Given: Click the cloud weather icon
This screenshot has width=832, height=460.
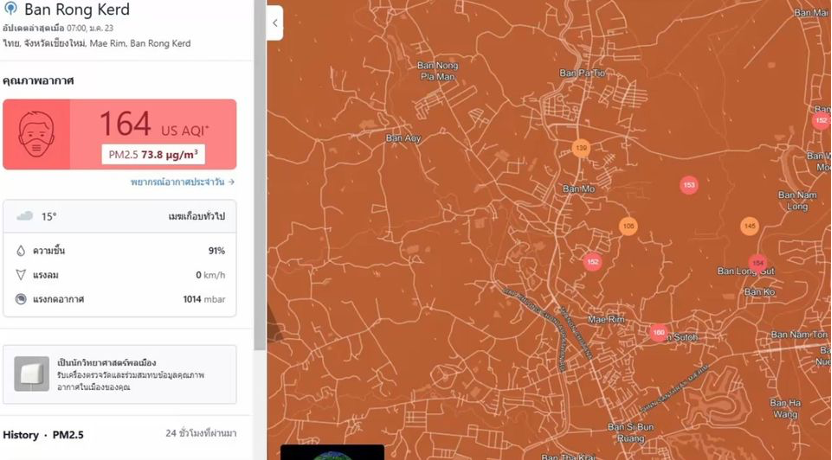Looking at the screenshot, I should [x=24, y=216].
